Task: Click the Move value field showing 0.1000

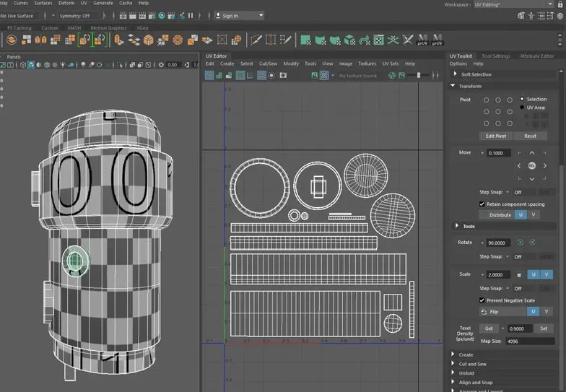Action: 498,153
